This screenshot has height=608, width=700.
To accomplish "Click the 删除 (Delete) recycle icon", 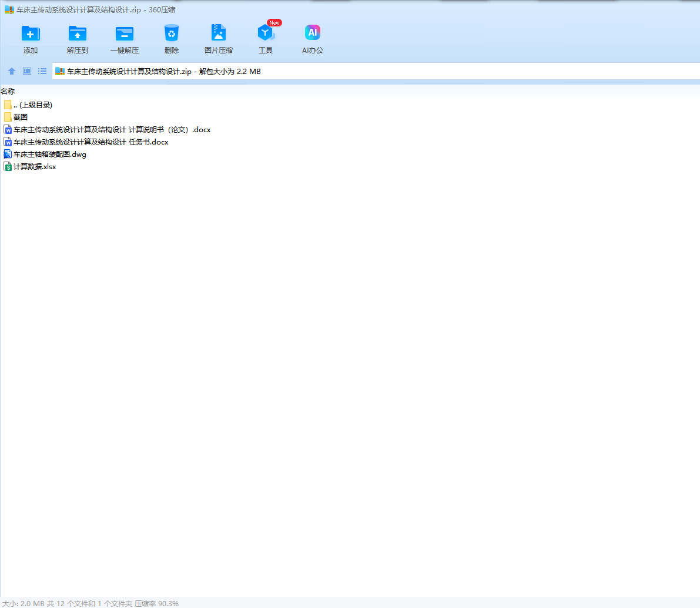I will coord(172,33).
